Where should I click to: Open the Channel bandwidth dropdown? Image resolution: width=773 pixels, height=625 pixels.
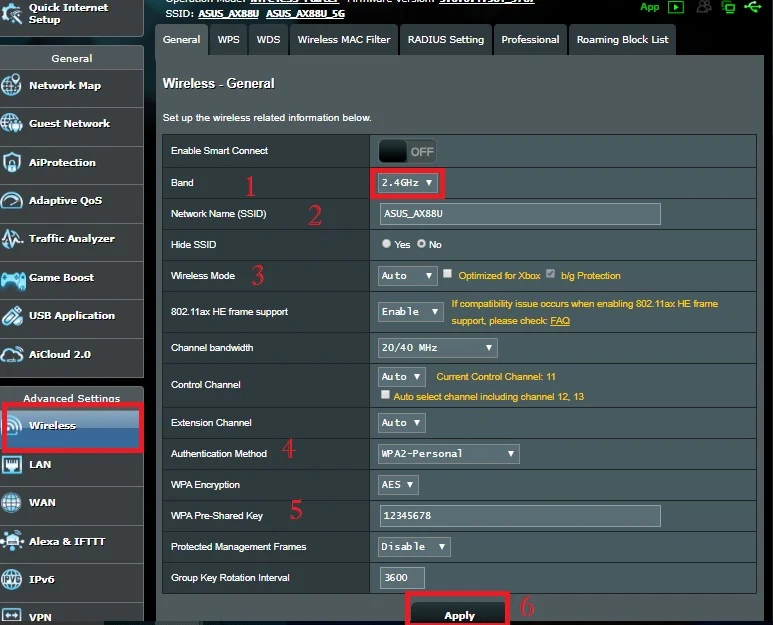tap(437, 348)
